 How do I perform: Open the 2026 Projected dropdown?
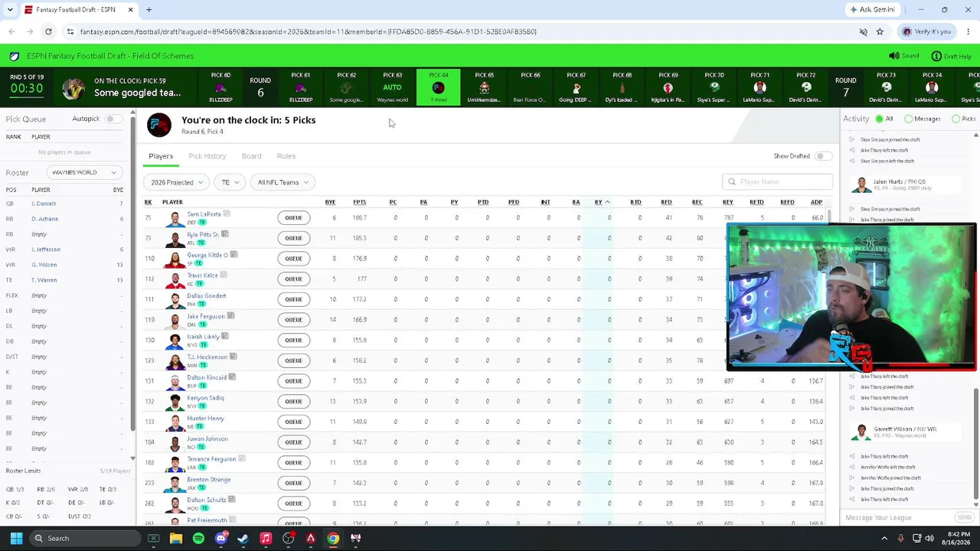click(176, 182)
